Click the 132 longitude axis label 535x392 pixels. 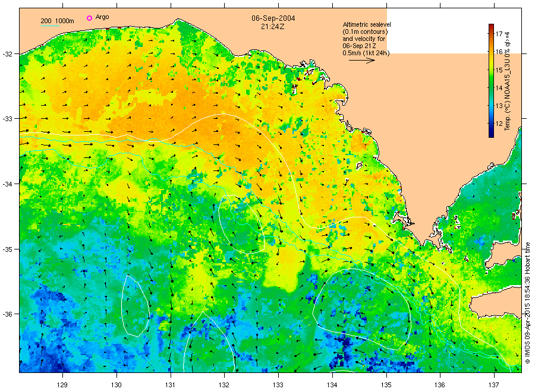224,385
